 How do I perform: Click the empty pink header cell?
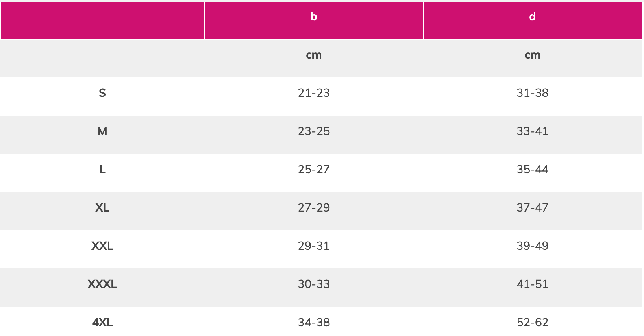click(102, 20)
